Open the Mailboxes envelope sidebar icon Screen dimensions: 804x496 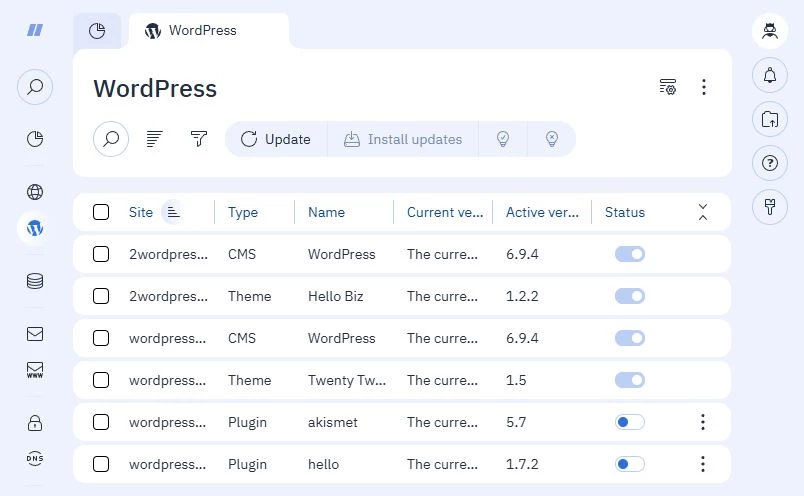click(35, 334)
